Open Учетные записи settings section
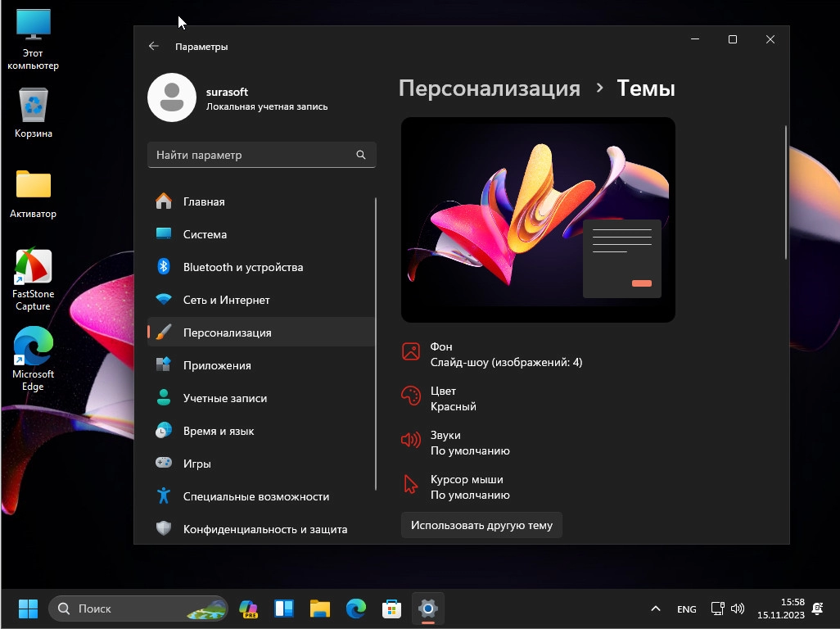This screenshot has width=840, height=629. (x=261, y=397)
